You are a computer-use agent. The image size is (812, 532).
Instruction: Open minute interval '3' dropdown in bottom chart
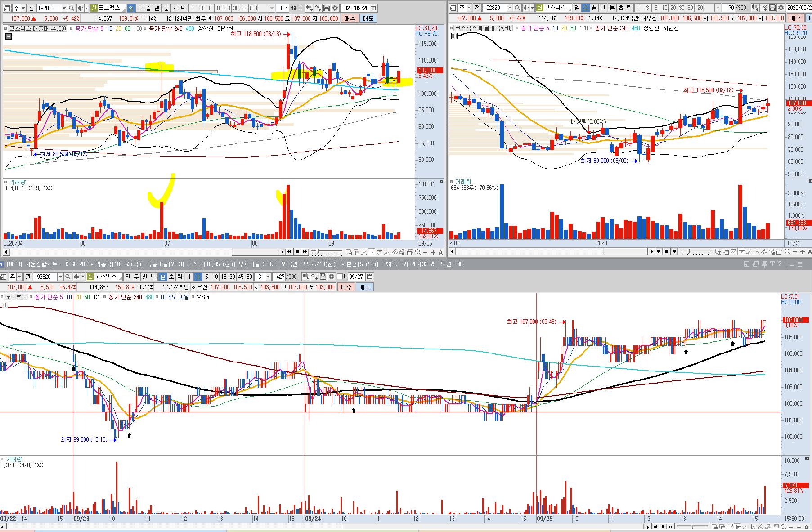point(269,277)
